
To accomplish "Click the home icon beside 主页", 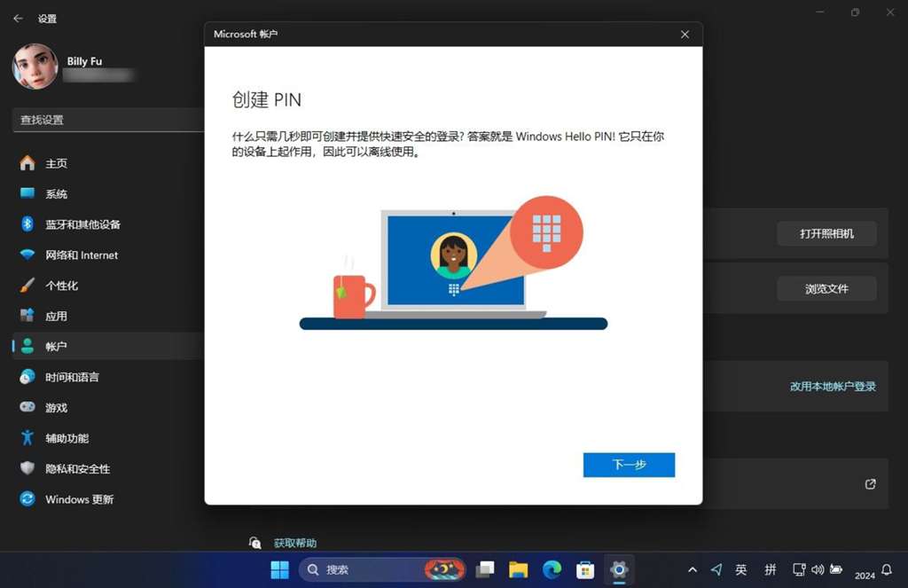I will click(27, 163).
